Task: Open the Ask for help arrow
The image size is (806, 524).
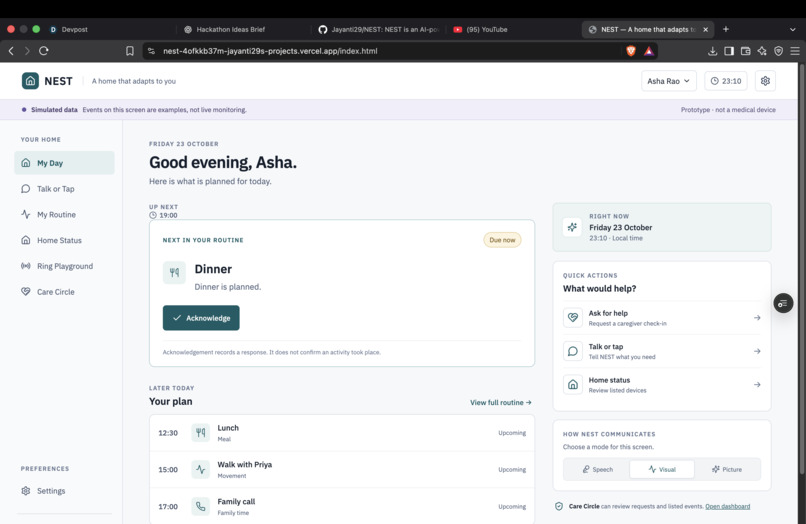Action: click(x=757, y=318)
